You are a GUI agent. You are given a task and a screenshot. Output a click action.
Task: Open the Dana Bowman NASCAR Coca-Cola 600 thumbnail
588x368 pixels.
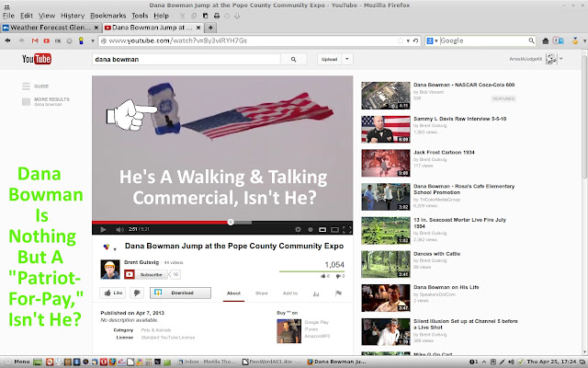(386, 96)
